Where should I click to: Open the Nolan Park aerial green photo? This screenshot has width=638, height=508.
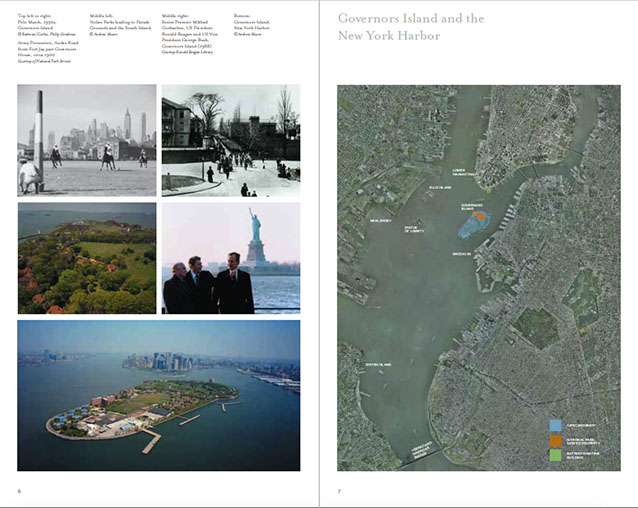87,258
